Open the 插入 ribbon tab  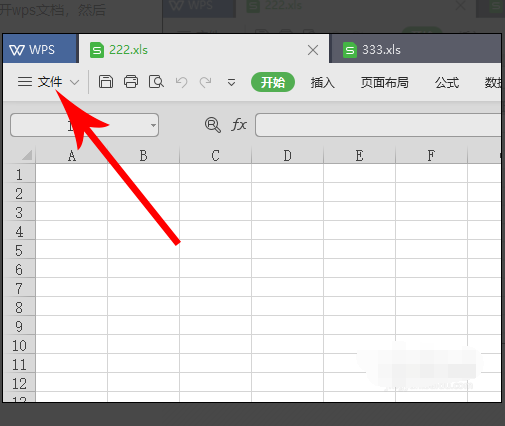click(323, 82)
